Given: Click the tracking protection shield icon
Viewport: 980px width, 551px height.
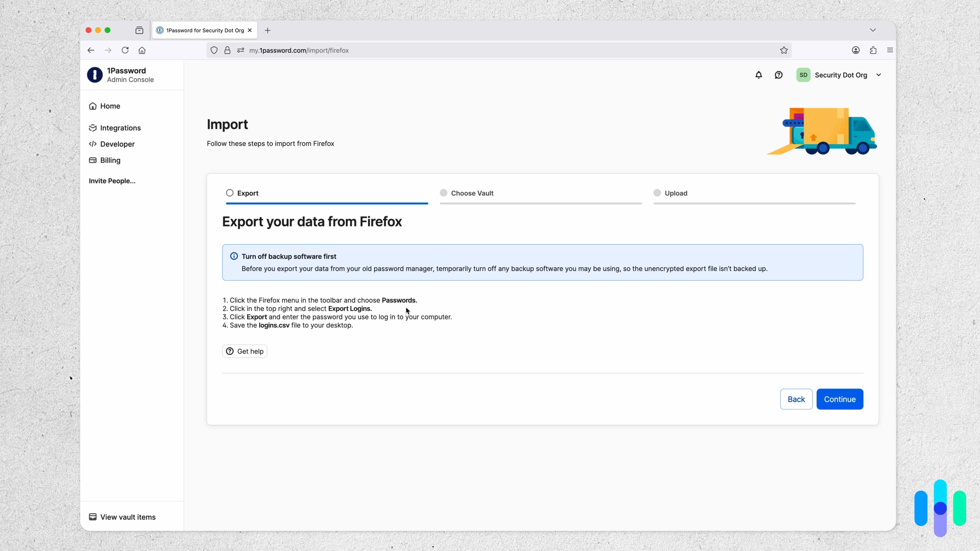Looking at the screenshot, I should (x=214, y=50).
